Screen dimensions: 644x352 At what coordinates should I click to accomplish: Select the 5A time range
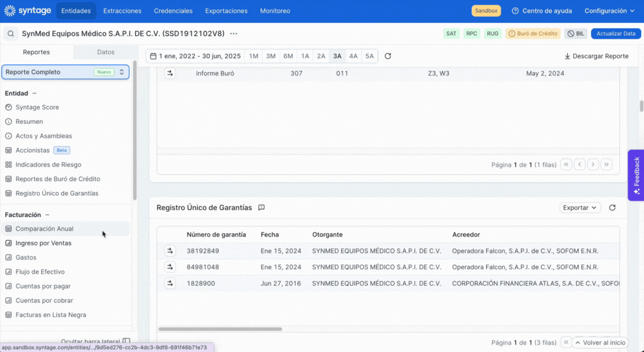click(x=370, y=56)
